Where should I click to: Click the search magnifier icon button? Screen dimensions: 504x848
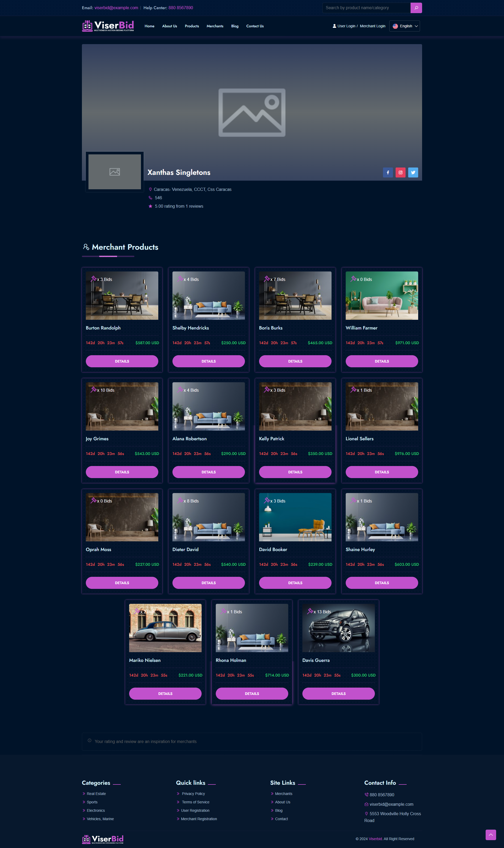click(x=416, y=8)
